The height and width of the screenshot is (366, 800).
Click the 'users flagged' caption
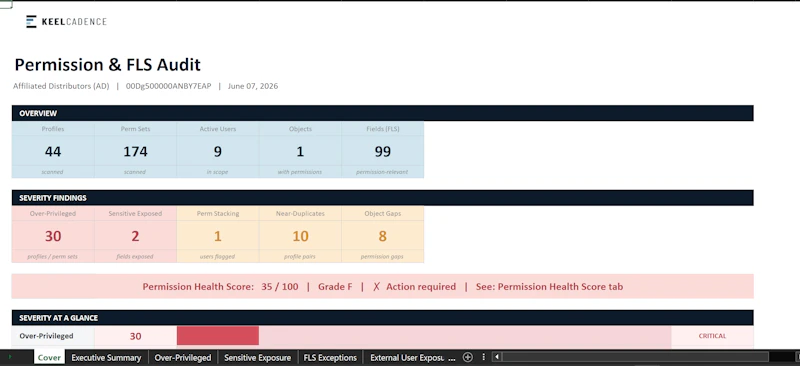click(217, 257)
